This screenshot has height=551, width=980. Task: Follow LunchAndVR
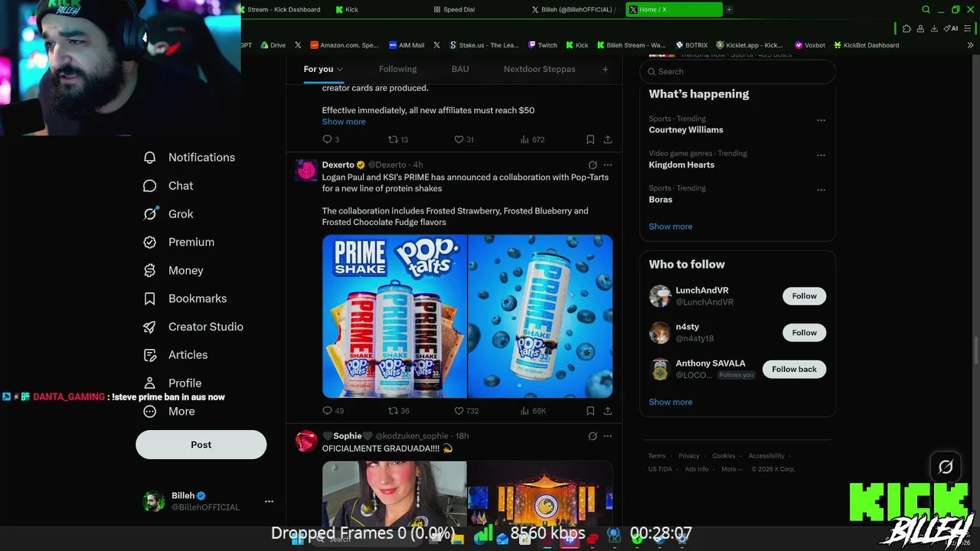(x=804, y=296)
